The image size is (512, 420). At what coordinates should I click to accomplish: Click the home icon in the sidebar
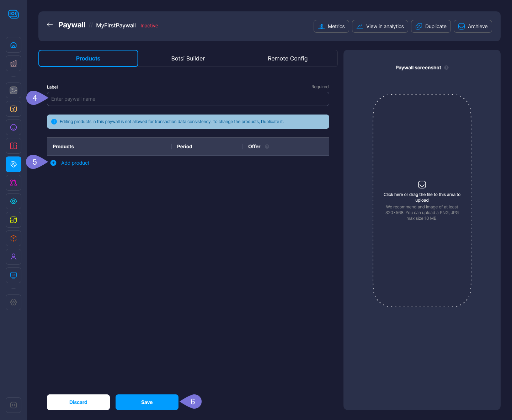click(14, 45)
